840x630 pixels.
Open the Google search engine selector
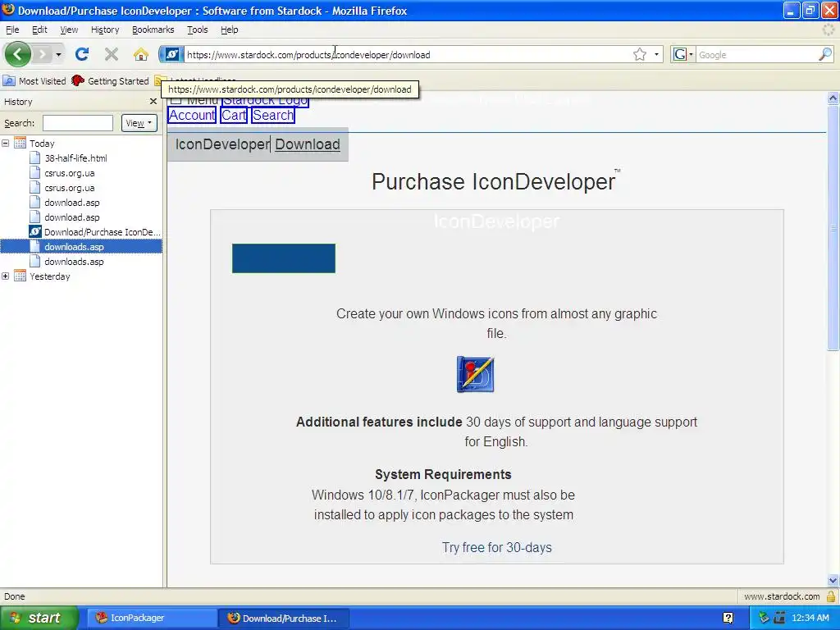click(683, 55)
